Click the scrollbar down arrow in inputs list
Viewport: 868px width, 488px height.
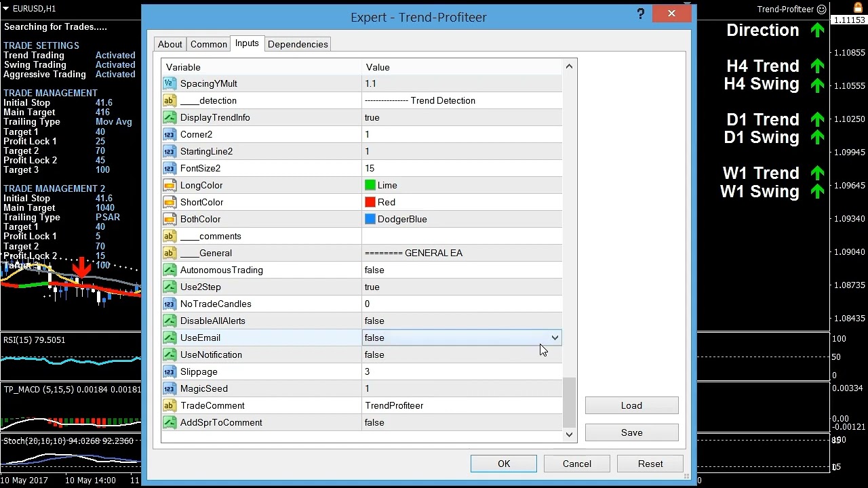(x=569, y=434)
